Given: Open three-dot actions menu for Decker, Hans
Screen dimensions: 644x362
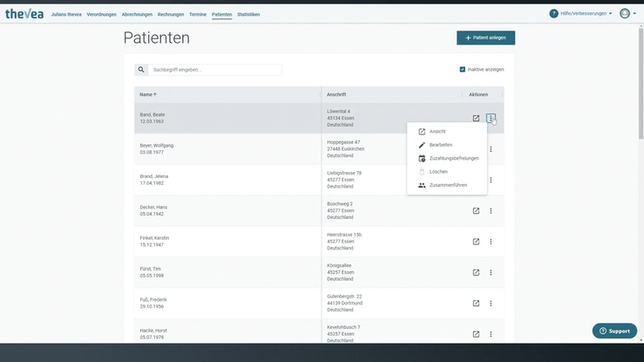Looking at the screenshot, I should coord(491,211).
